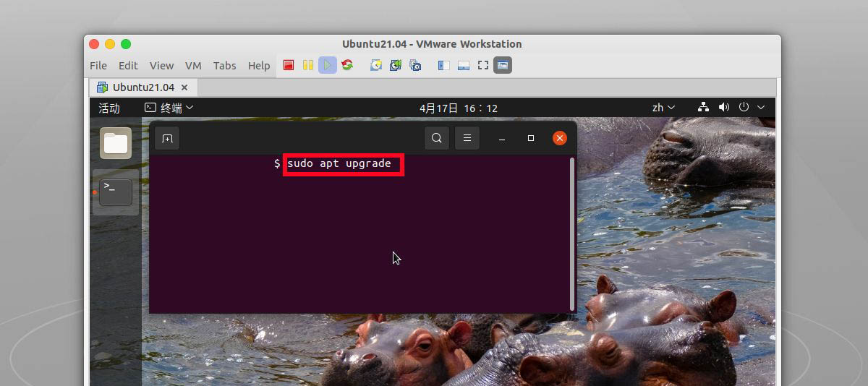This screenshot has width=868, height=386.
Task: Select the Ubuntu21.04 VM tab
Action: 143,87
